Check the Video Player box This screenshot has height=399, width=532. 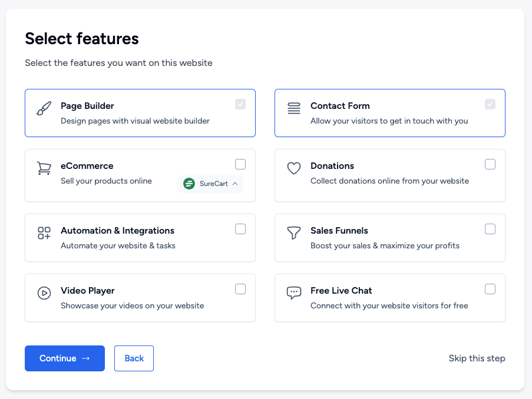240,289
